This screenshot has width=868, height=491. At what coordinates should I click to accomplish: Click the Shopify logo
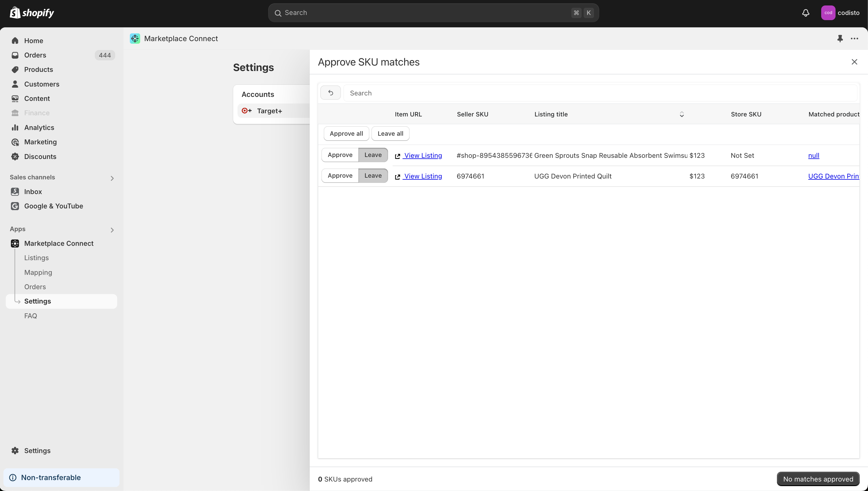tap(32, 13)
